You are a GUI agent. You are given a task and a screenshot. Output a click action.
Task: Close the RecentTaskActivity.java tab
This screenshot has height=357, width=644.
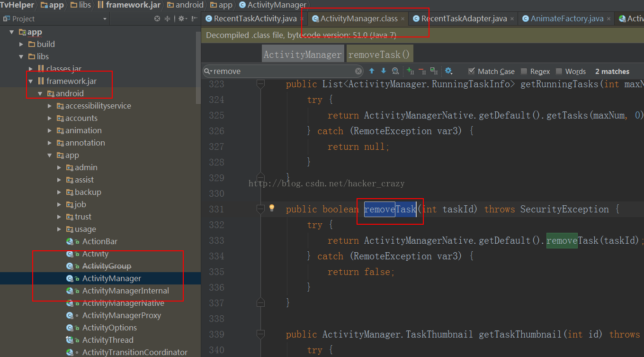[x=302, y=19]
